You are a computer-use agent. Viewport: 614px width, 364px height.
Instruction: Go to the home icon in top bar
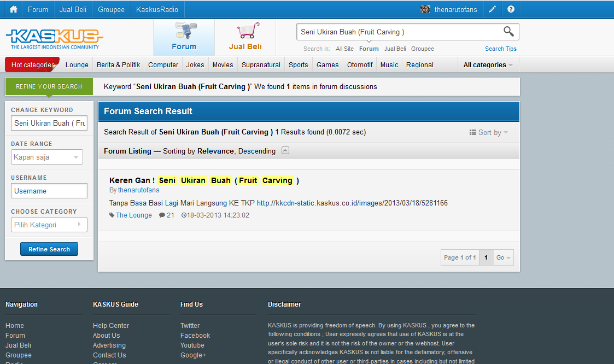[13, 9]
